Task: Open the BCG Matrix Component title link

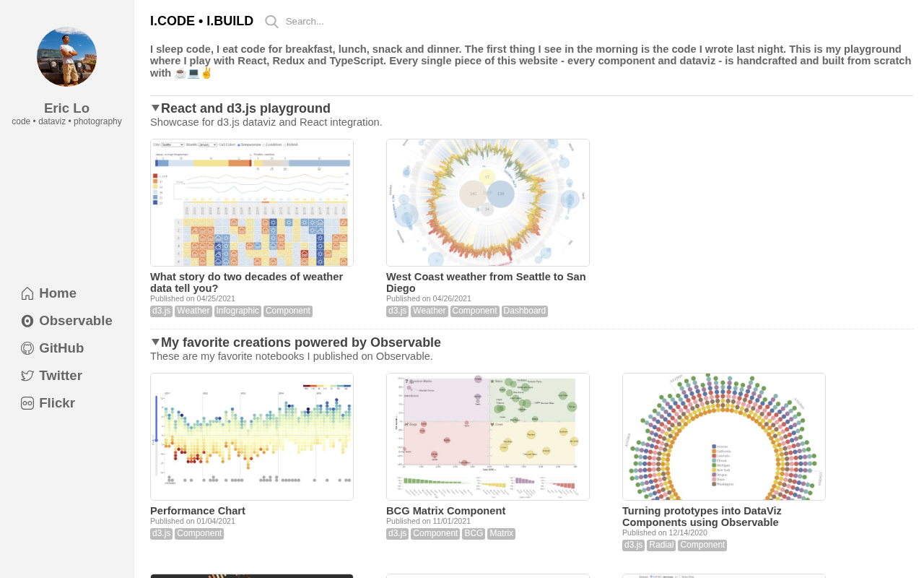Action: tap(445, 511)
